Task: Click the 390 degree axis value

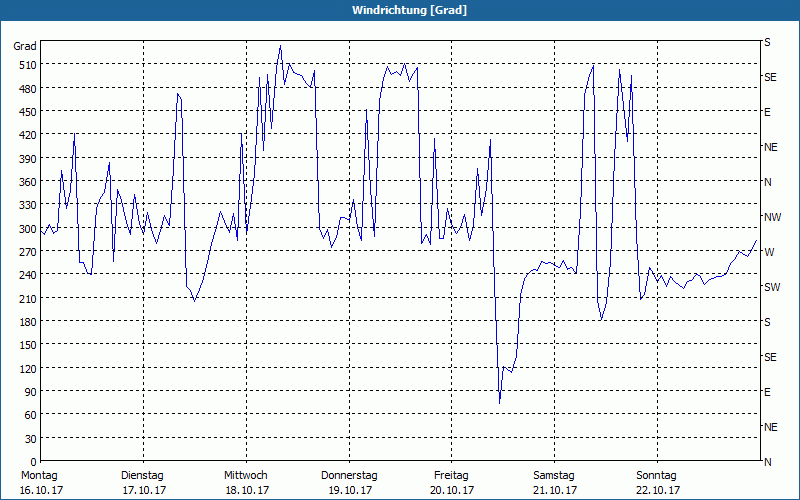Action: tap(28, 159)
